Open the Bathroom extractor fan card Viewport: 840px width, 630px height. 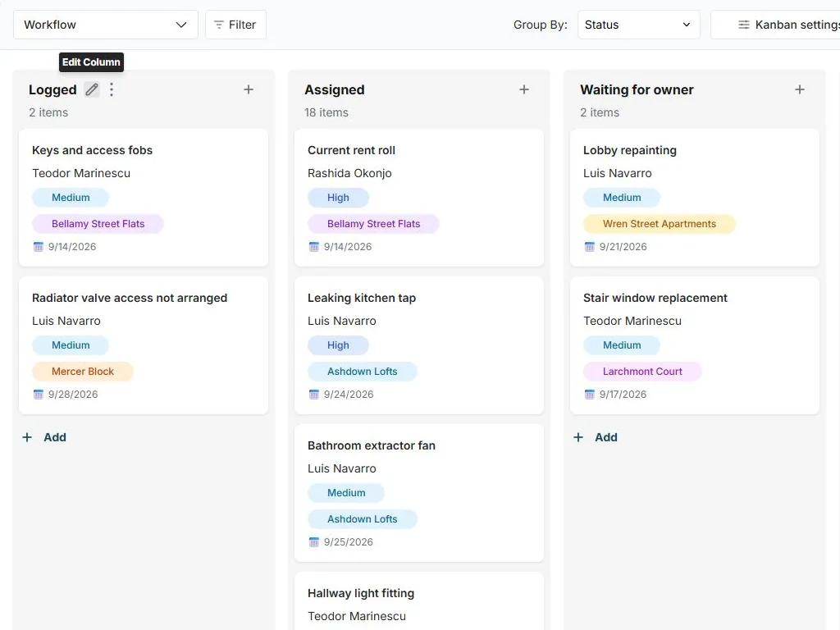[x=419, y=493]
